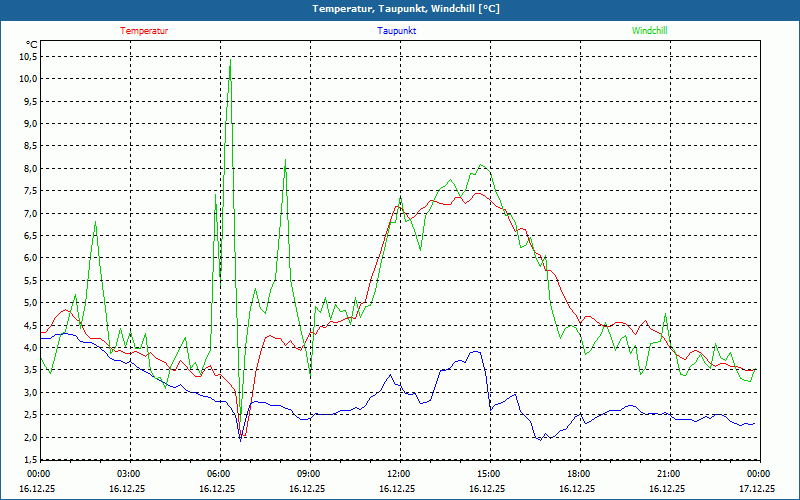Screen dimensions: 800x500
Task: Click the 06:00 time marker on the x-axis
Action: [x=219, y=474]
